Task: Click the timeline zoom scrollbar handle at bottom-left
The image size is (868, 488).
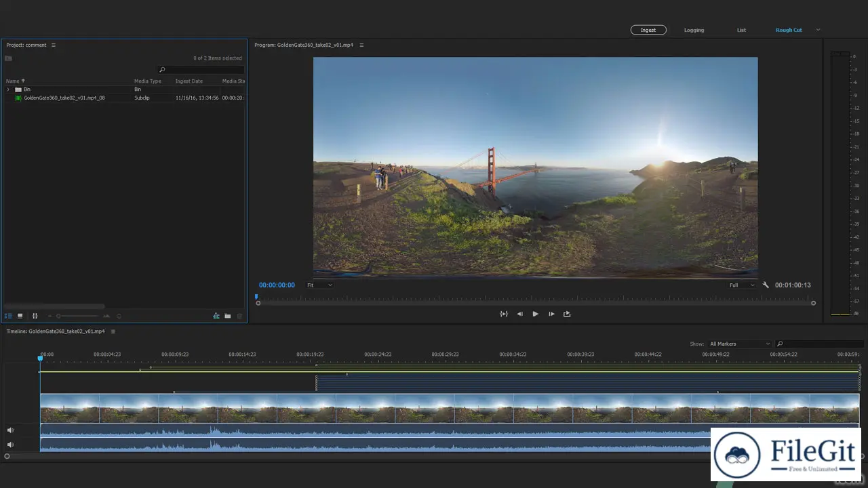Action: (7, 456)
